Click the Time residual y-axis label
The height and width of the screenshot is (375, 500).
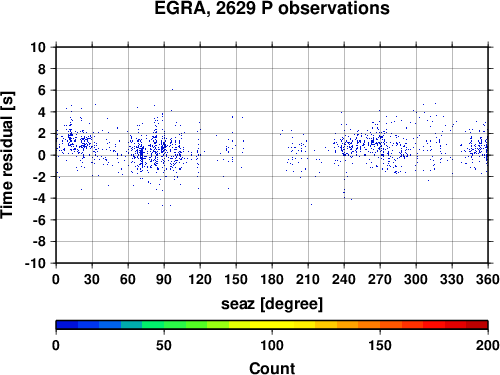pyautogui.click(x=7, y=155)
